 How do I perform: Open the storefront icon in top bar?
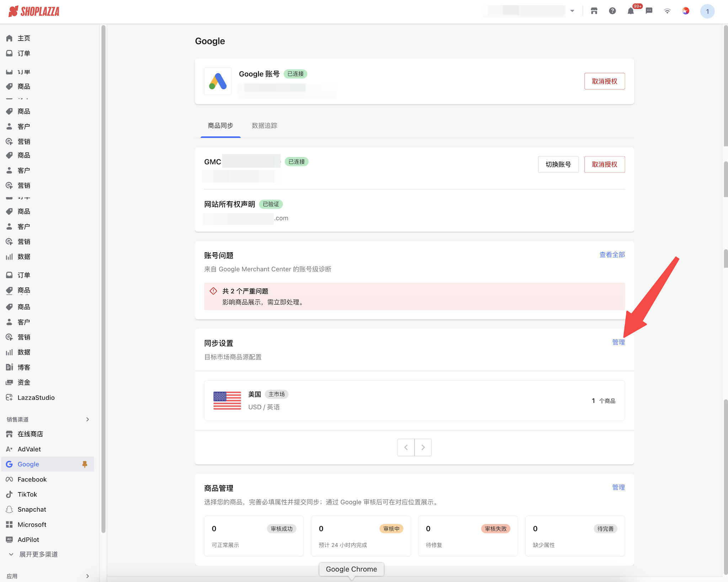(x=594, y=11)
